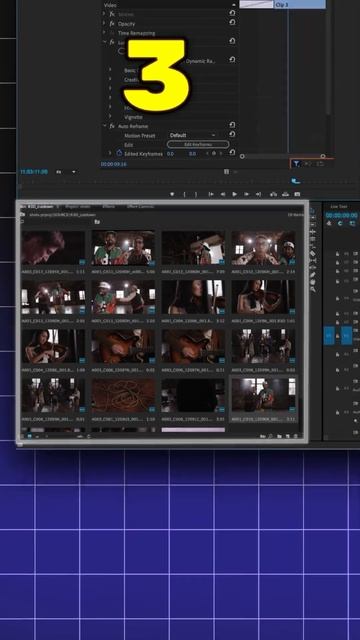Image resolution: width=360 pixels, height=640 pixels.
Task: Mark the out point bracket
Action: pyautogui.click(x=196, y=194)
